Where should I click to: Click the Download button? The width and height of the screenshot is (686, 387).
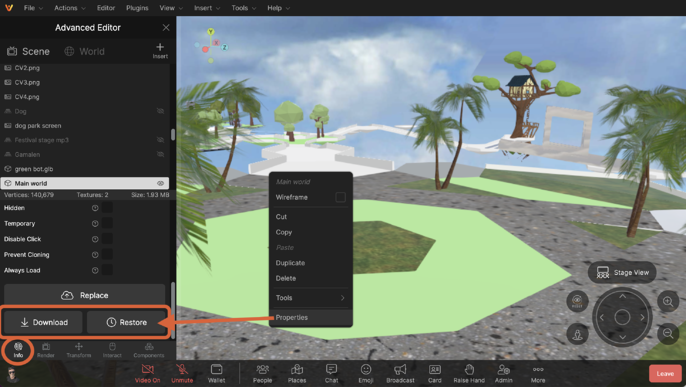click(43, 322)
